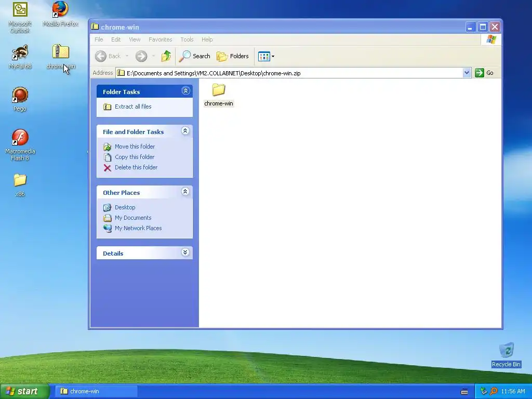Image resolution: width=532 pixels, height=399 pixels.
Task: Open My Network Places link
Action: click(x=138, y=229)
